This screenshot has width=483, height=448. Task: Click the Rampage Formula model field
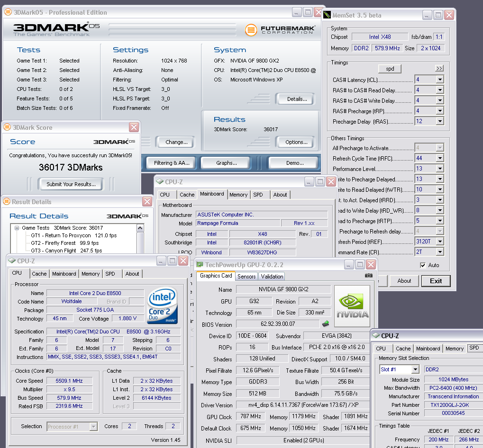pos(238,223)
